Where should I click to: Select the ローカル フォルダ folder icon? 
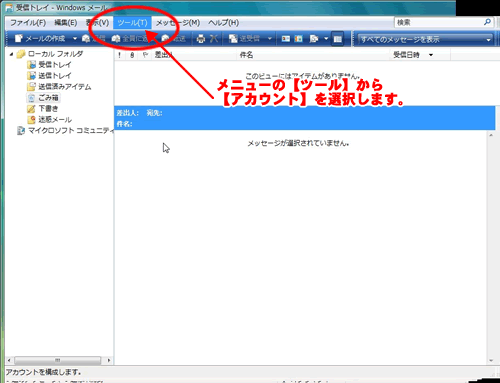tap(21, 54)
